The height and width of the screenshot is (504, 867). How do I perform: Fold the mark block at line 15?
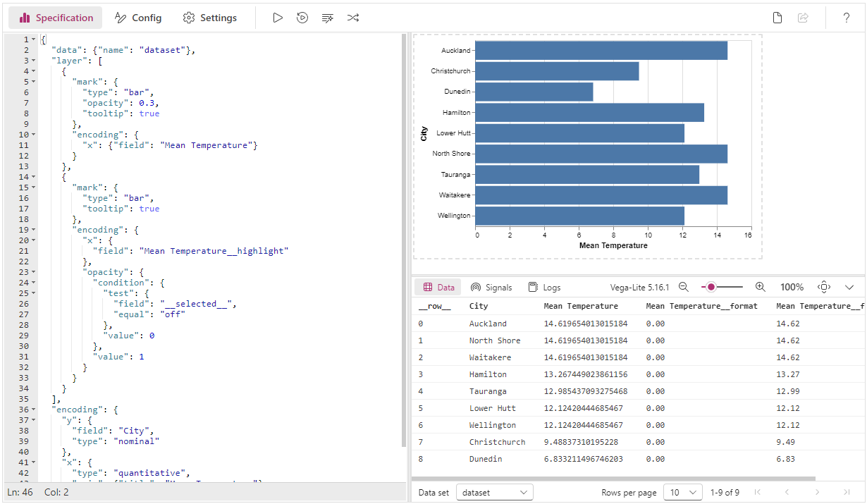click(x=33, y=188)
